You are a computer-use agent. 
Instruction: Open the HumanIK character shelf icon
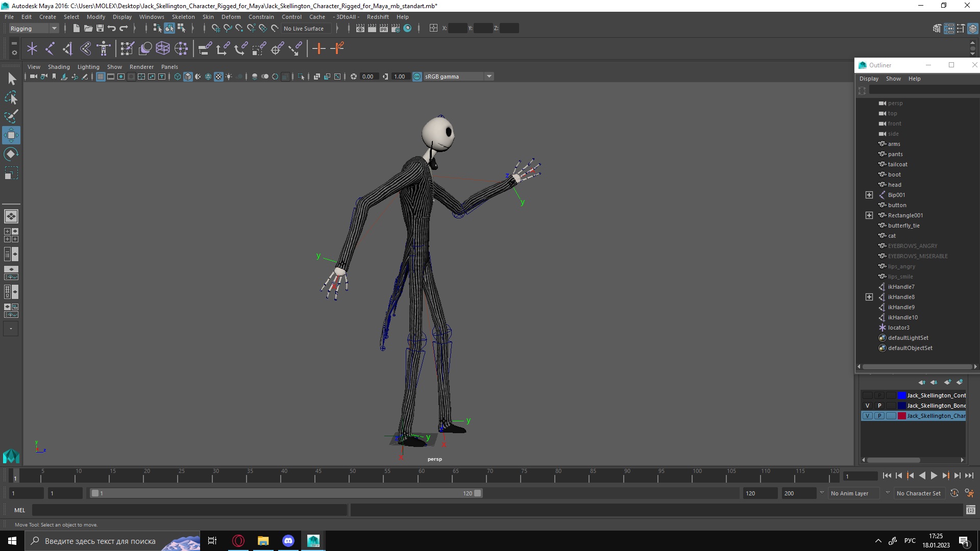104,48
